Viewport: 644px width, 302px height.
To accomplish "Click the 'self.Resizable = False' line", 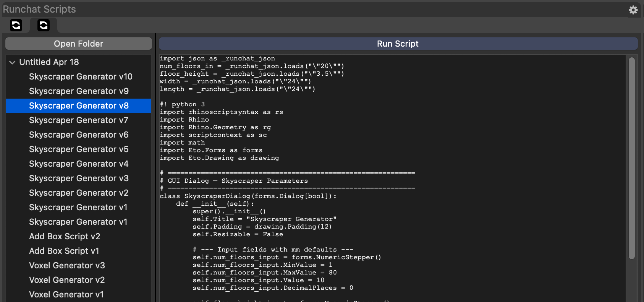I will (x=238, y=234).
